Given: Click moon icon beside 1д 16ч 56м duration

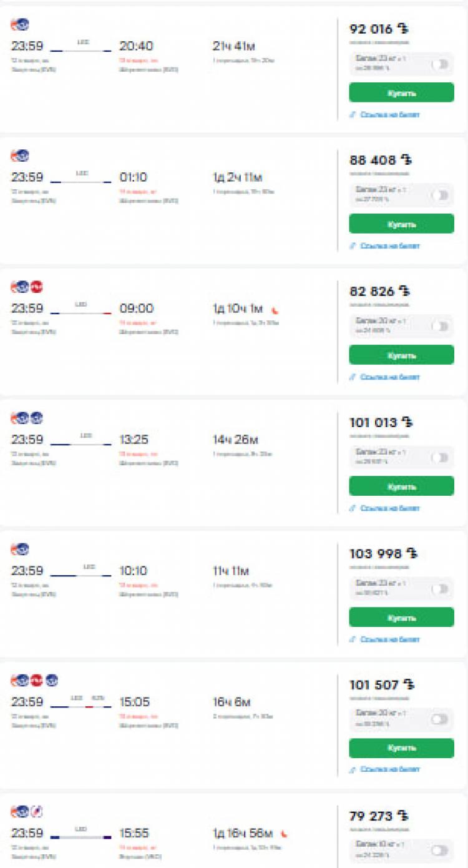Looking at the screenshot, I should [x=284, y=834].
